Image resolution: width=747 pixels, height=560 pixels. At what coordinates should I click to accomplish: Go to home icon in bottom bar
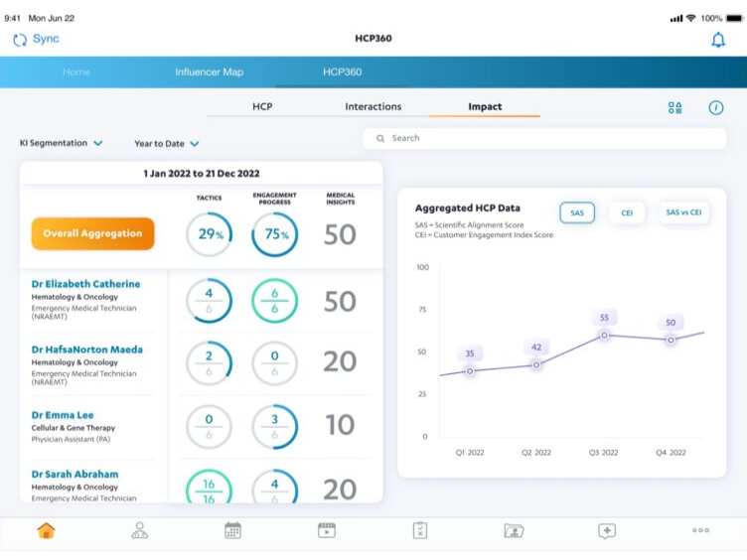(x=46, y=530)
